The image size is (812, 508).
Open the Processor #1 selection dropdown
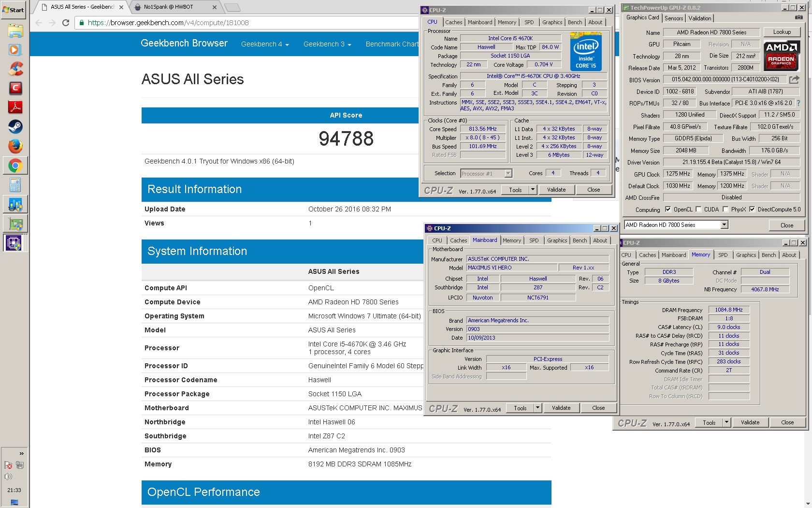tap(508, 173)
